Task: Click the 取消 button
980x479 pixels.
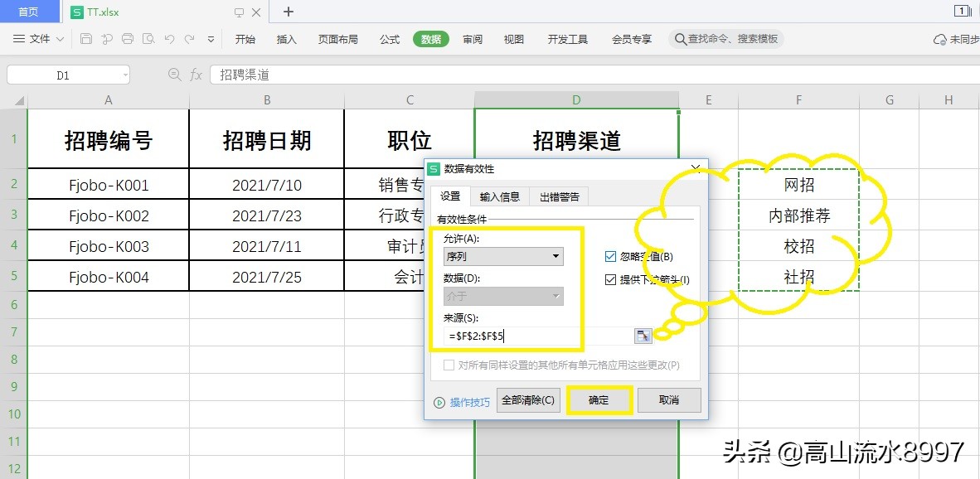Action: click(669, 400)
